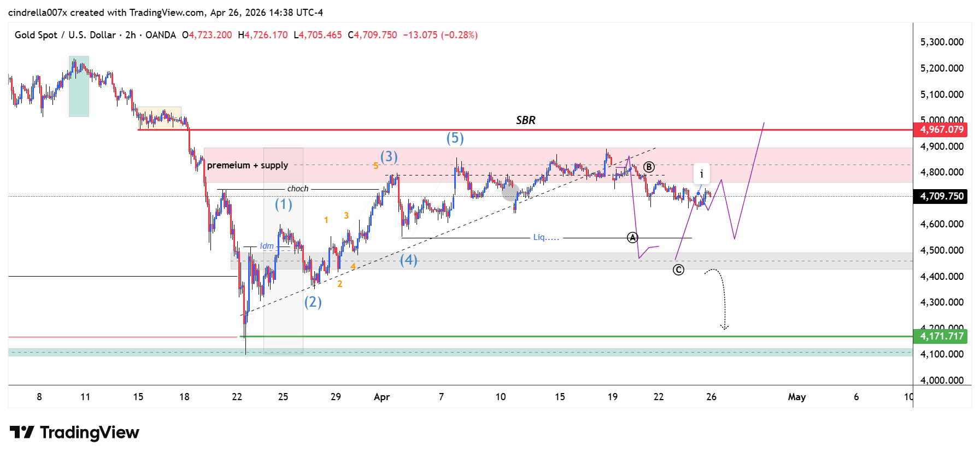
Task: Click the circled C correction label
Action: coord(678,269)
